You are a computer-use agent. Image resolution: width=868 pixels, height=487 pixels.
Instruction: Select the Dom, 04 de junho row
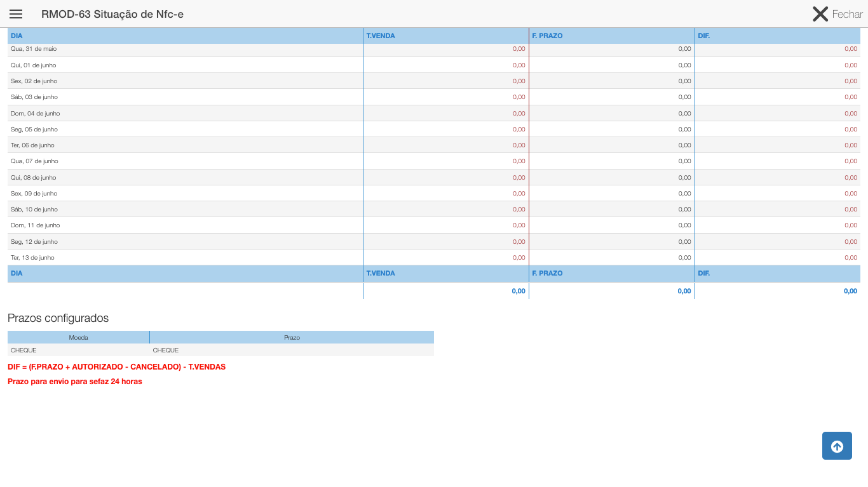[x=35, y=114]
